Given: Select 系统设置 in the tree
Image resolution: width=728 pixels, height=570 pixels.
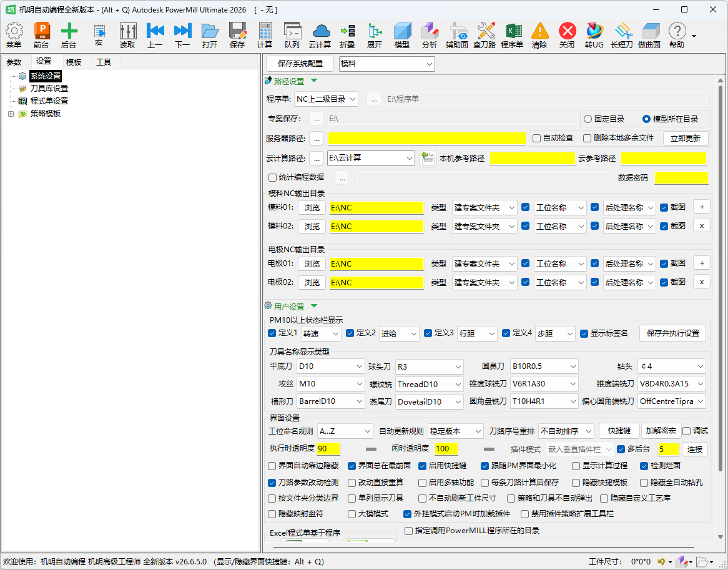Looking at the screenshot, I should pos(46,76).
